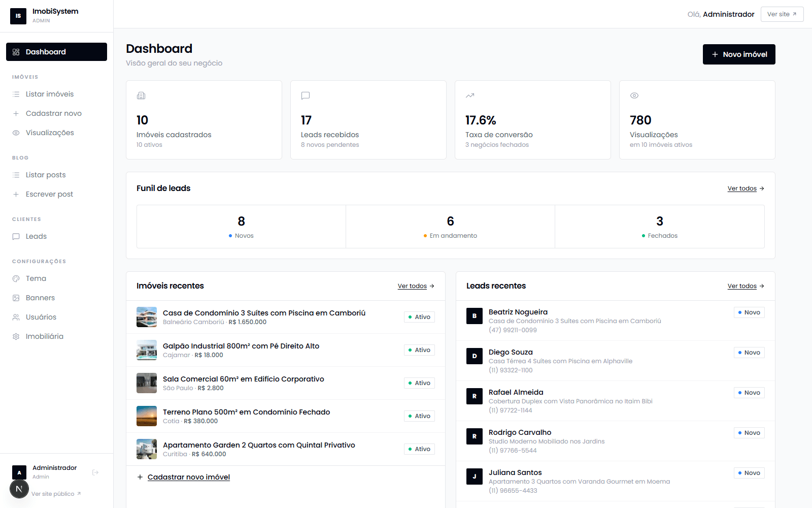This screenshot has width=812, height=508.
Task: Open Listar posts menu item
Action: pyautogui.click(x=56, y=175)
